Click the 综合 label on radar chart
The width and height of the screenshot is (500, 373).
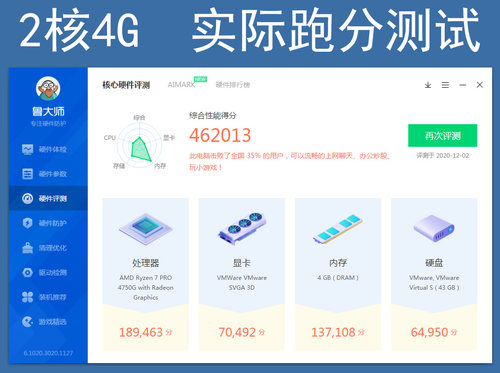coord(140,118)
